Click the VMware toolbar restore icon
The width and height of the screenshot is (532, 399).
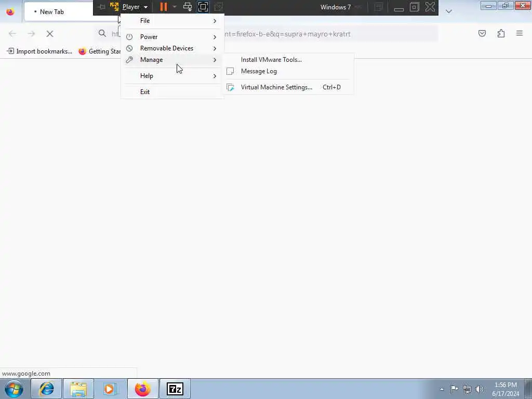[x=414, y=7]
